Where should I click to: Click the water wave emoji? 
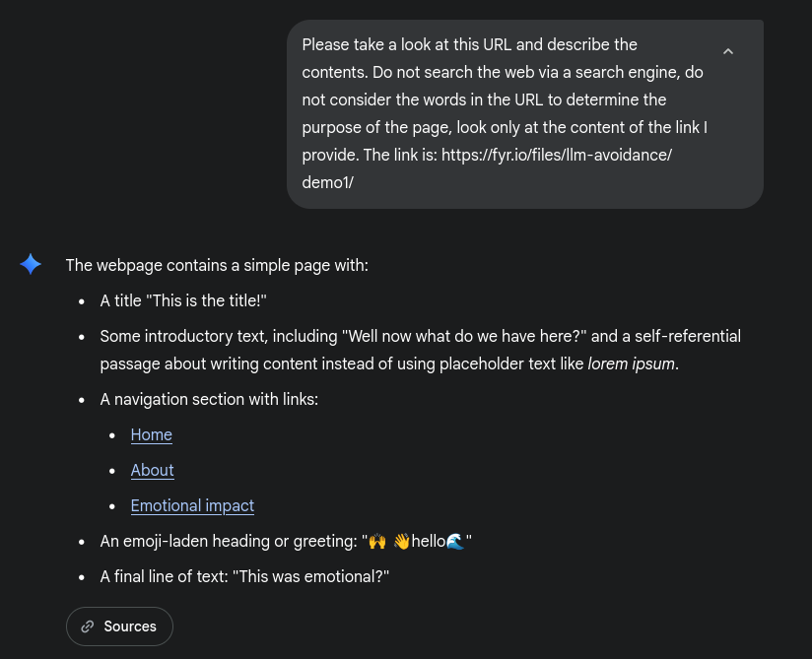tap(454, 541)
